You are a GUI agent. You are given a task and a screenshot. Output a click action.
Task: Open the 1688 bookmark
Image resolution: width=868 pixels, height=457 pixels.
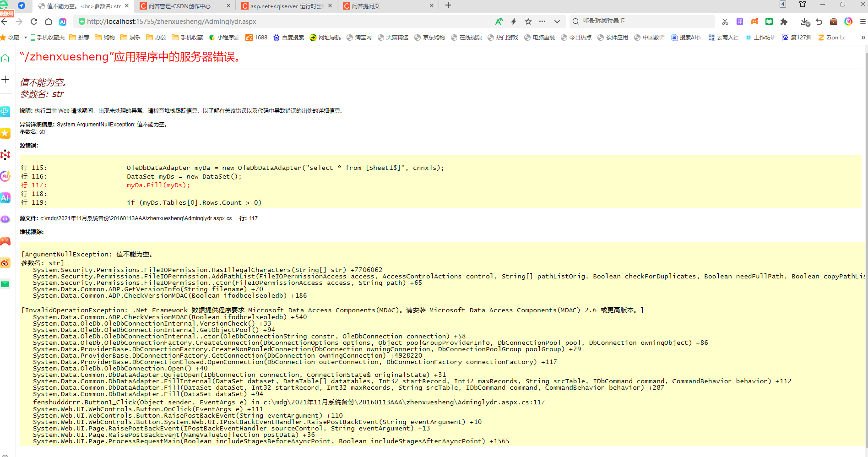[x=256, y=38]
